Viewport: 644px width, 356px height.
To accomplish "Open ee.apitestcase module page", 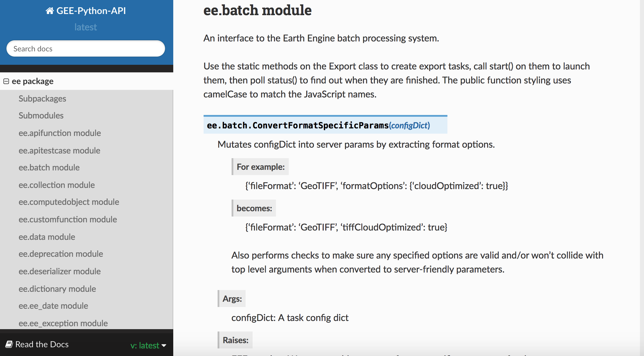I will click(60, 151).
